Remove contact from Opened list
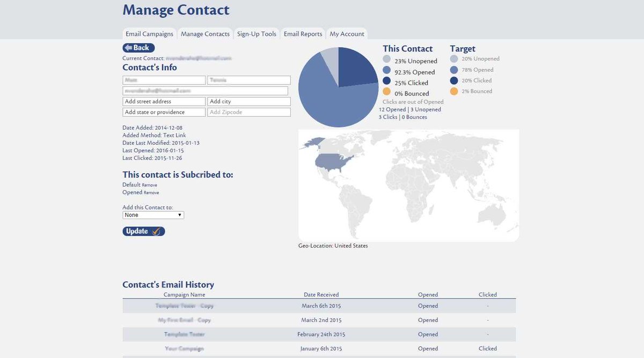This screenshot has width=644, height=358. [x=151, y=193]
